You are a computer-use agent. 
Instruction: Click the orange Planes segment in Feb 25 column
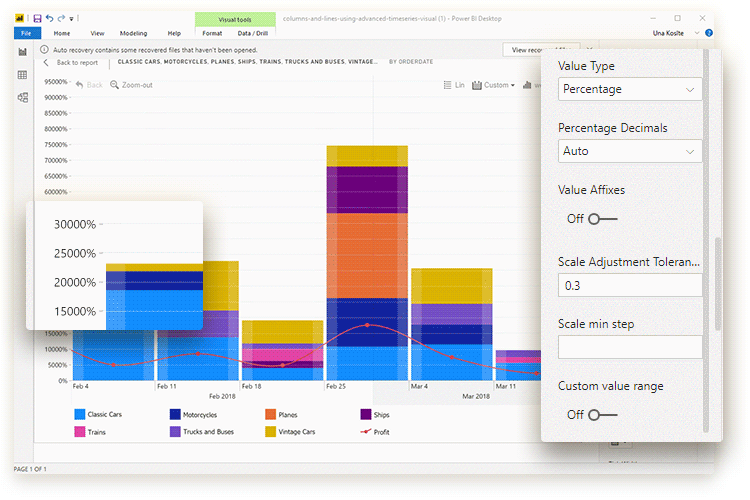[x=367, y=256]
